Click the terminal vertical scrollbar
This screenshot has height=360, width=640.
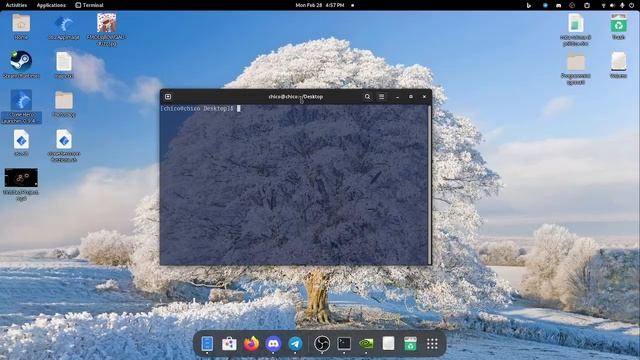coord(429,185)
